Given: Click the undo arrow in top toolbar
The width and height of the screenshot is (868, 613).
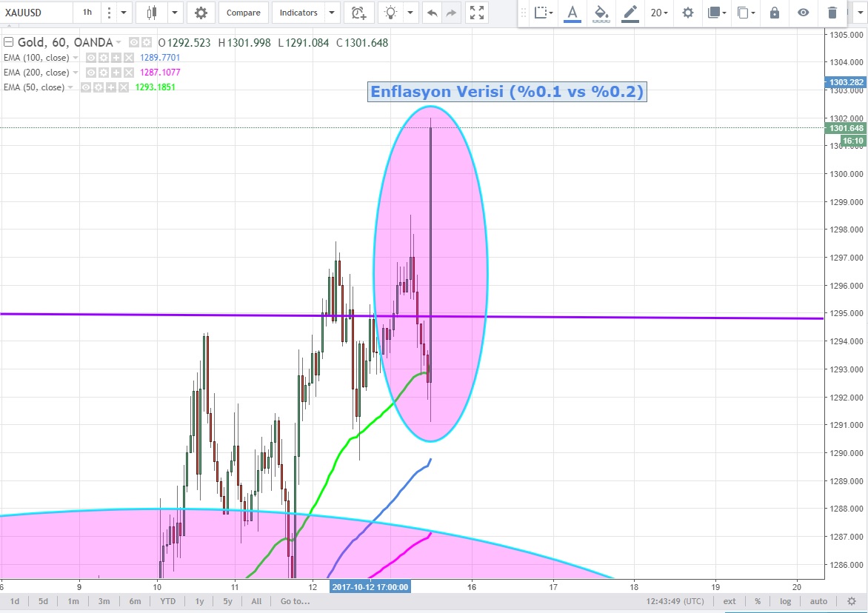Looking at the screenshot, I should tap(433, 13).
